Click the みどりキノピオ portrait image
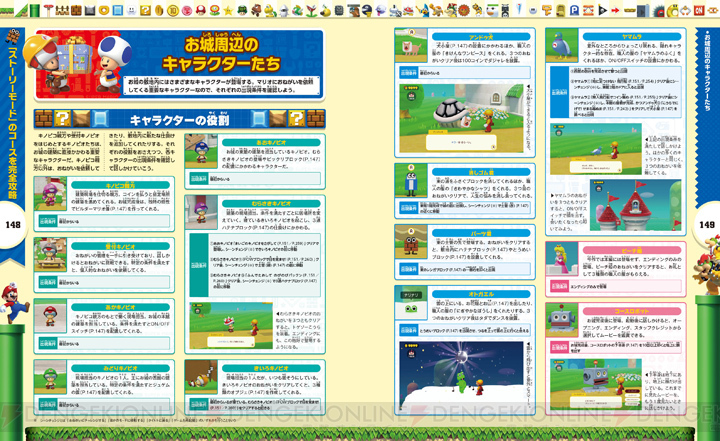Screen dimensions: 720x441 pos(50,377)
